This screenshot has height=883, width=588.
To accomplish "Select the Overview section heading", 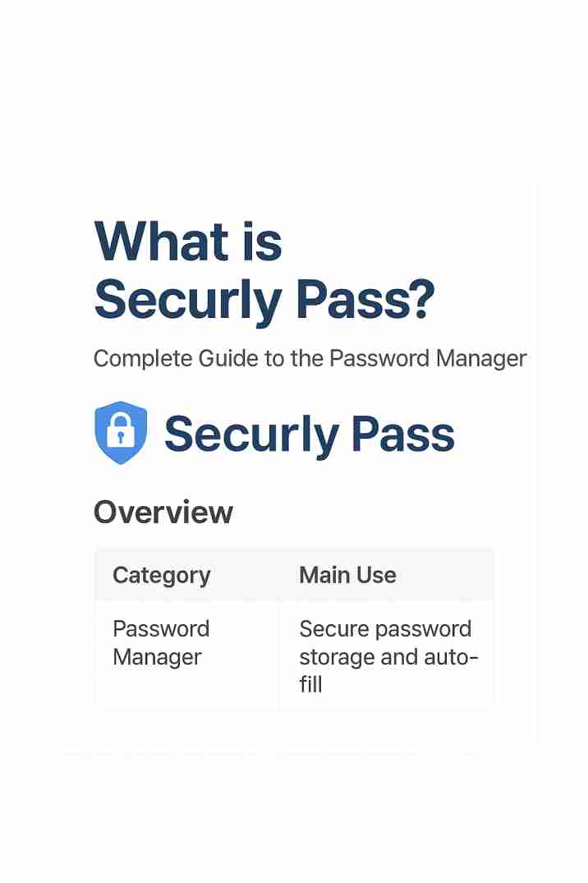I will point(163,512).
